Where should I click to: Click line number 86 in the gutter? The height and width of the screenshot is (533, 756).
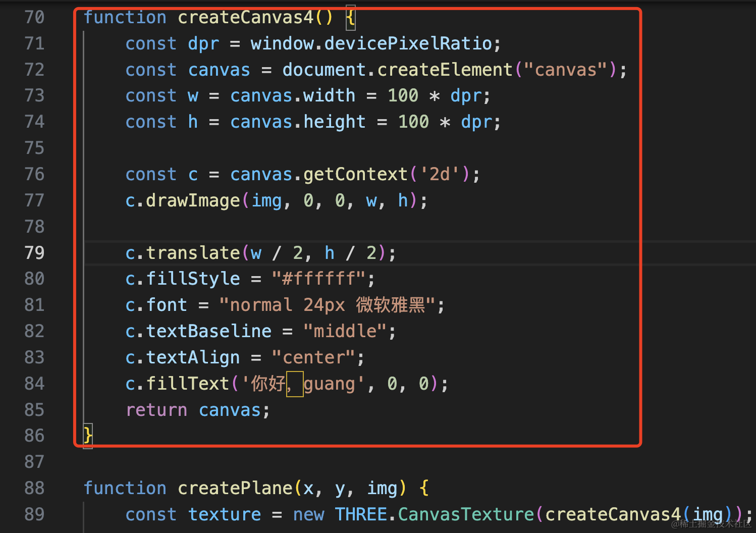34,435
